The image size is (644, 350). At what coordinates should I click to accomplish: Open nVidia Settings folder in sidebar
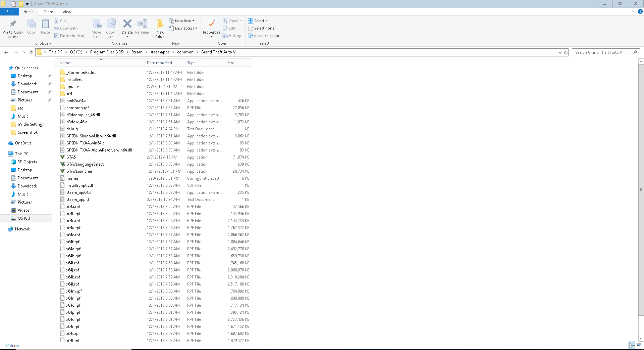tap(31, 124)
